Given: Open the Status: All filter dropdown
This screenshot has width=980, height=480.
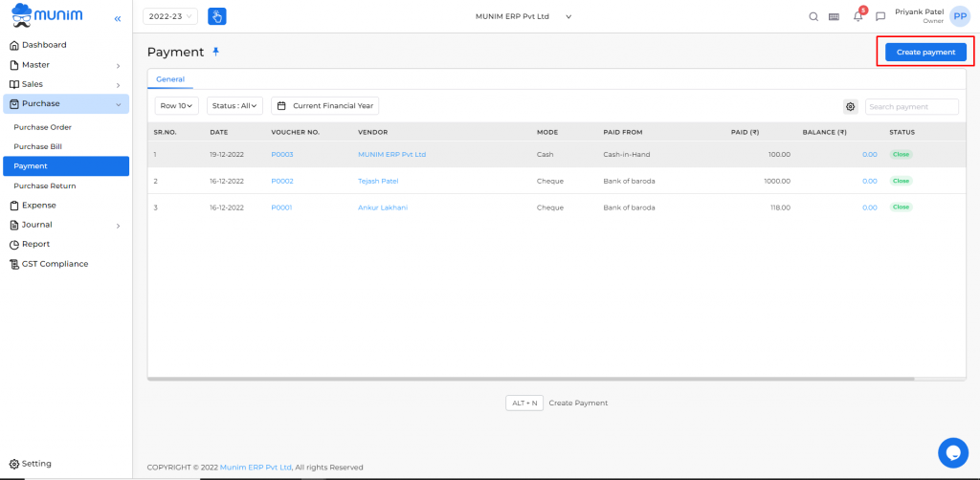Looking at the screenshot, I should point(235,106).
